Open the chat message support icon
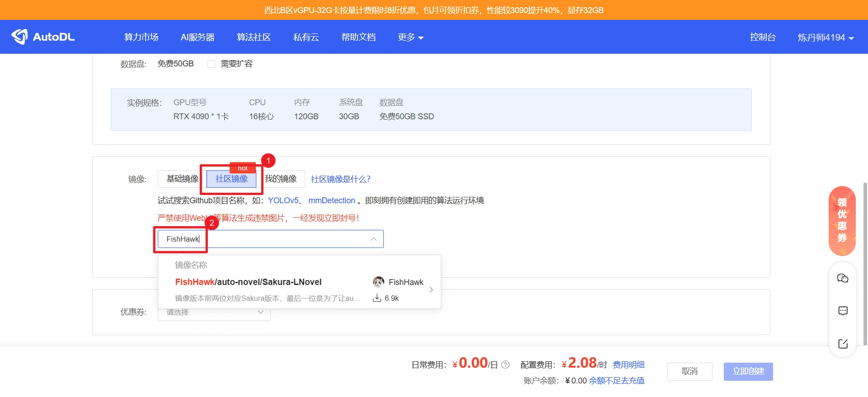 point(843,311)
